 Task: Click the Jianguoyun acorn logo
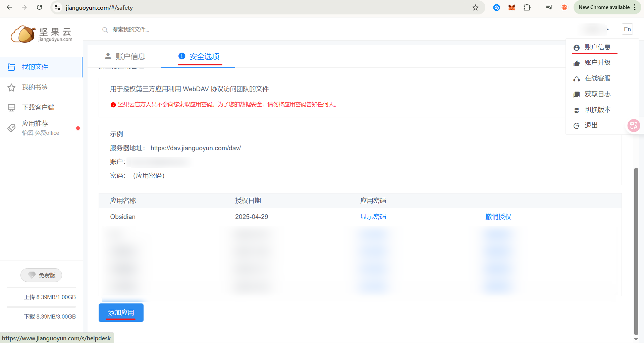[x=23, y=34]
